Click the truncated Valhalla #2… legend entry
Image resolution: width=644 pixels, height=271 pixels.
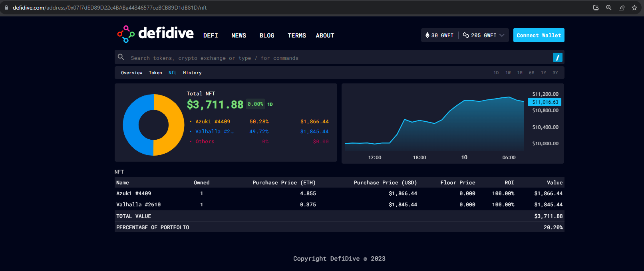(x=215, y=132)
